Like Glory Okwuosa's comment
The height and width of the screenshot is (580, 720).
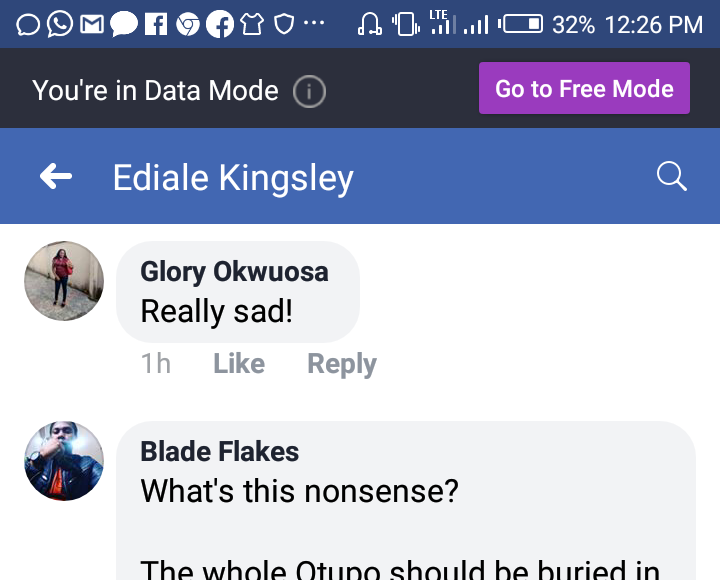(239, 363)
